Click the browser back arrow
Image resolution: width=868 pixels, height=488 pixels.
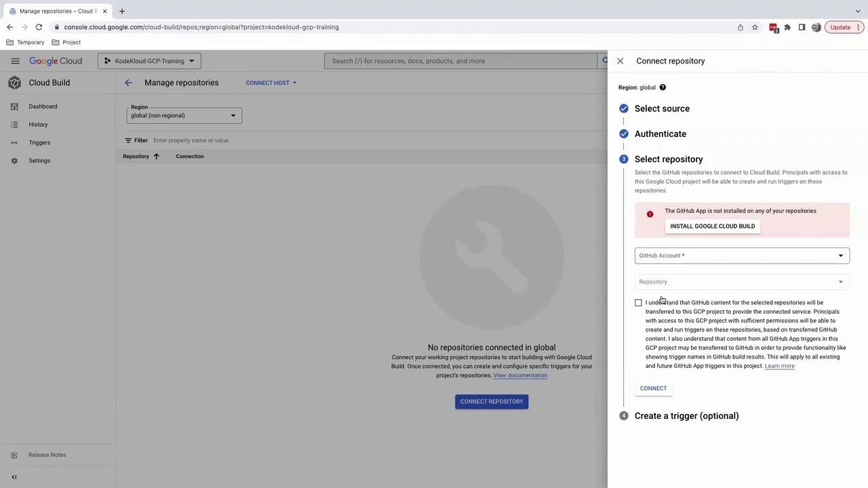[9, 27]
